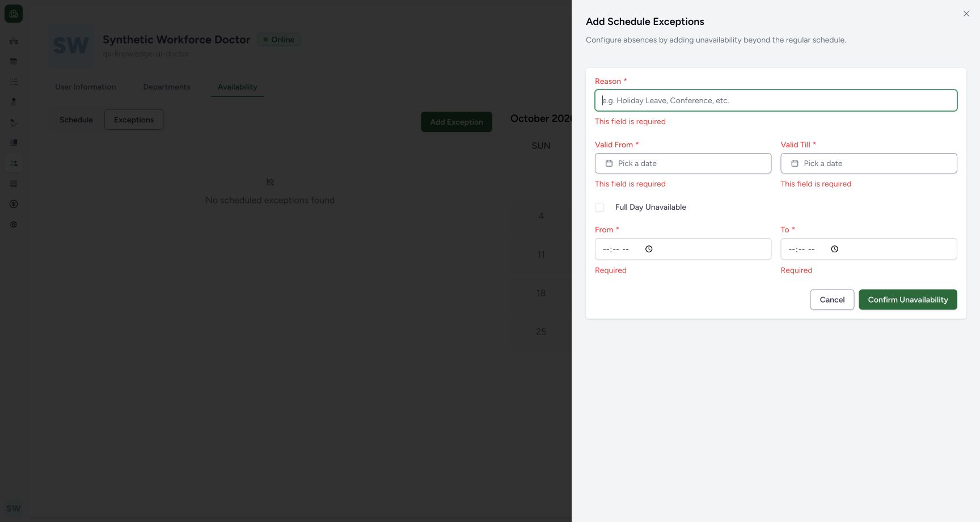Screen dimensions: 980x522
Task: Close the Add Schedule Exceptions panel
Action: tap(966, 14)
